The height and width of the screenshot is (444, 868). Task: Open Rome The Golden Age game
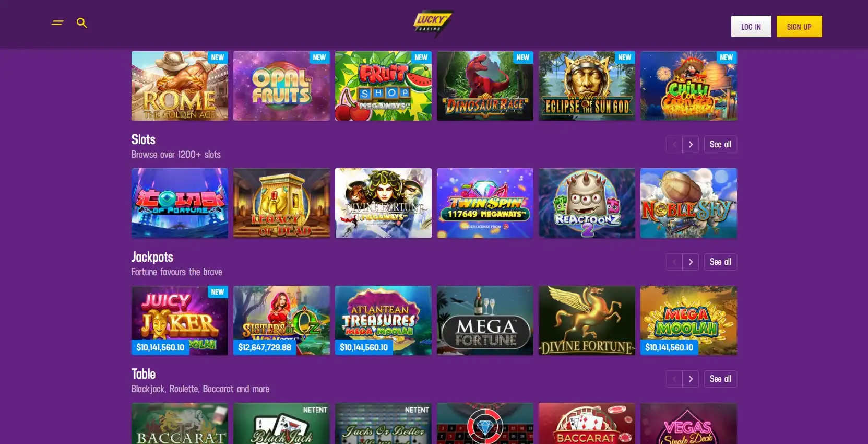(180, 86)
